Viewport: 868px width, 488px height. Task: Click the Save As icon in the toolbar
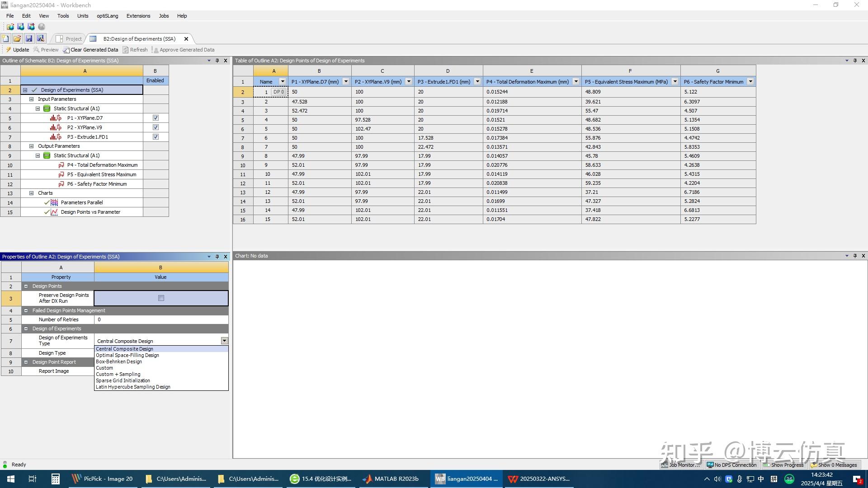click(x=41, y=38)
